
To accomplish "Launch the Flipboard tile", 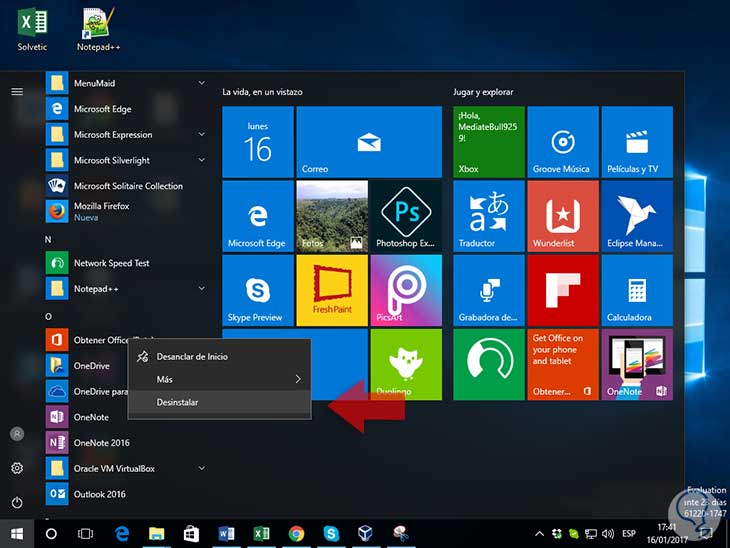I will 563,290.
